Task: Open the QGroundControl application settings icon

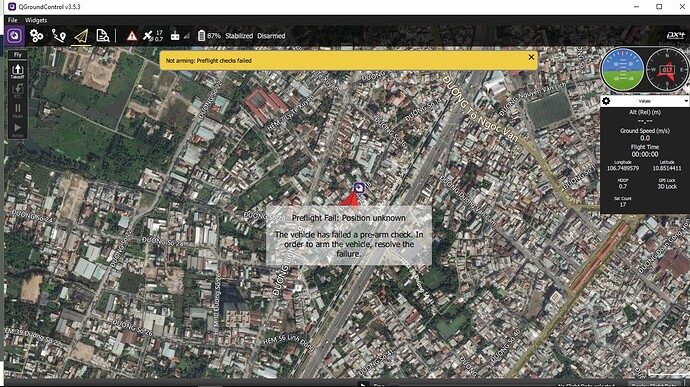Action: point(15,36)
